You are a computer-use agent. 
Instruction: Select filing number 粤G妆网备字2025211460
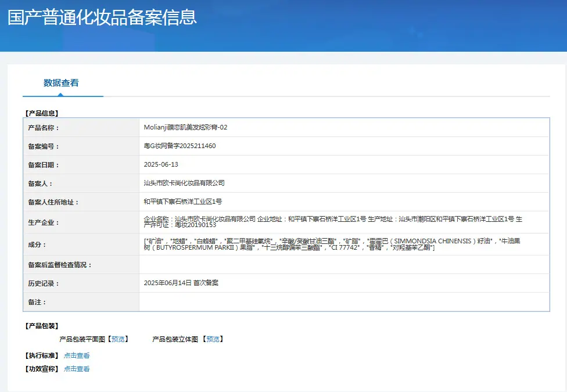tap(180, 146)
